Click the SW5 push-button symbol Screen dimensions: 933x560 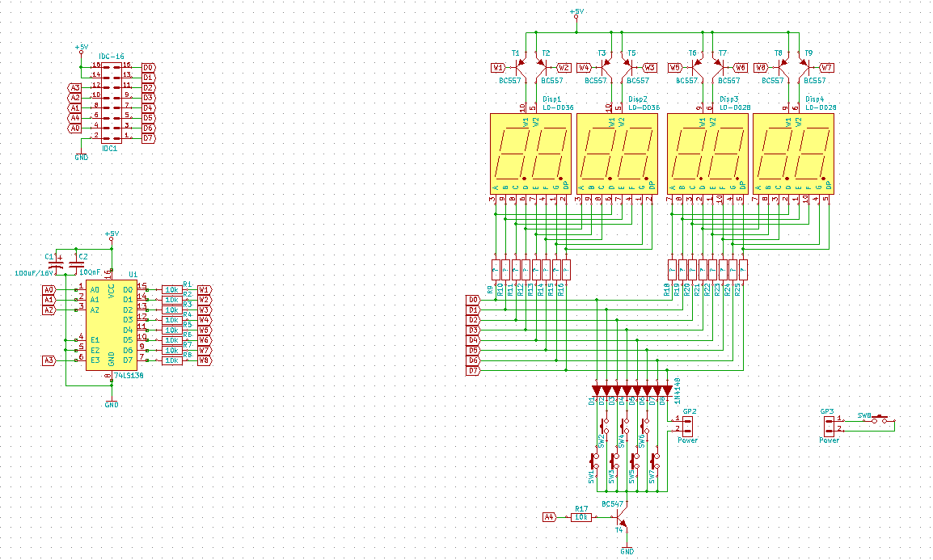pyautogui.click(x=636, y=461)
